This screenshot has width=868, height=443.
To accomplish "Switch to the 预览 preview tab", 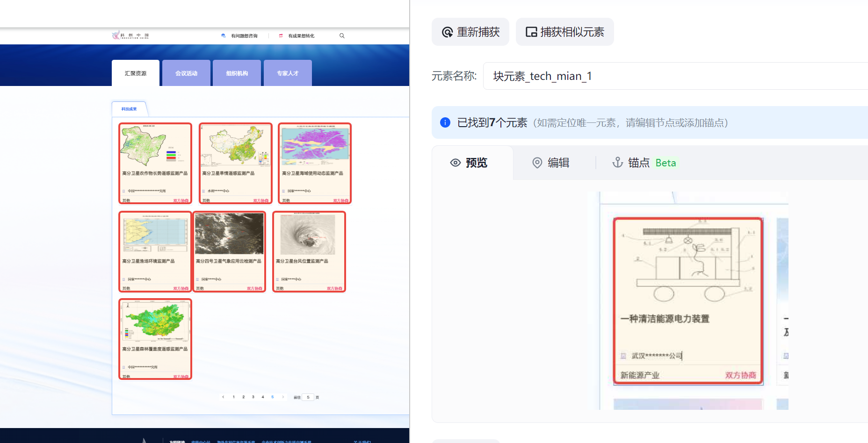I will (469, 163).
